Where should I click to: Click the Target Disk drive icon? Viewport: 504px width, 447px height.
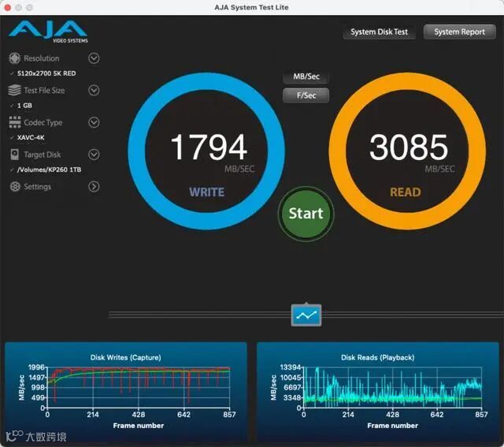coord(14,155)
